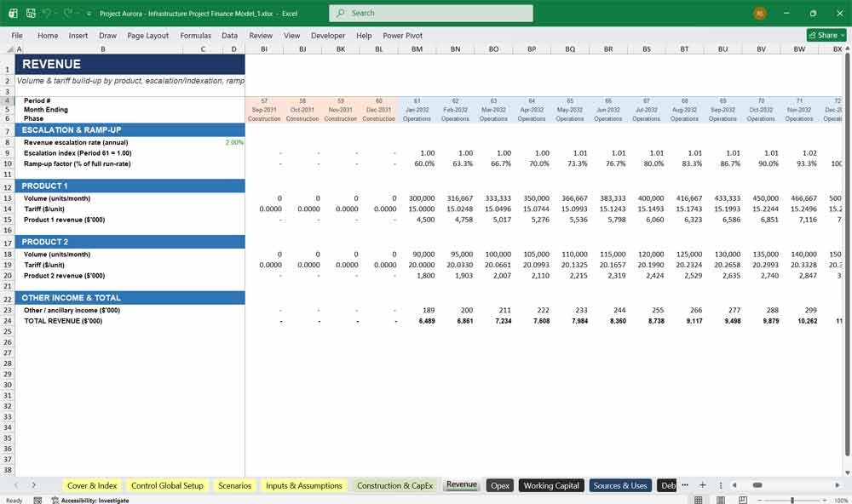Open the Help ribbon tab
The width and height of the screenshot is (852, 504).
[364, 35]
